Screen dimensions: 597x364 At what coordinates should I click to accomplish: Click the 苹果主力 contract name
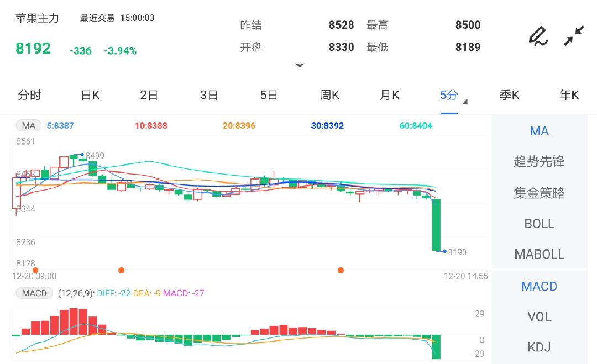click(37, 18)
